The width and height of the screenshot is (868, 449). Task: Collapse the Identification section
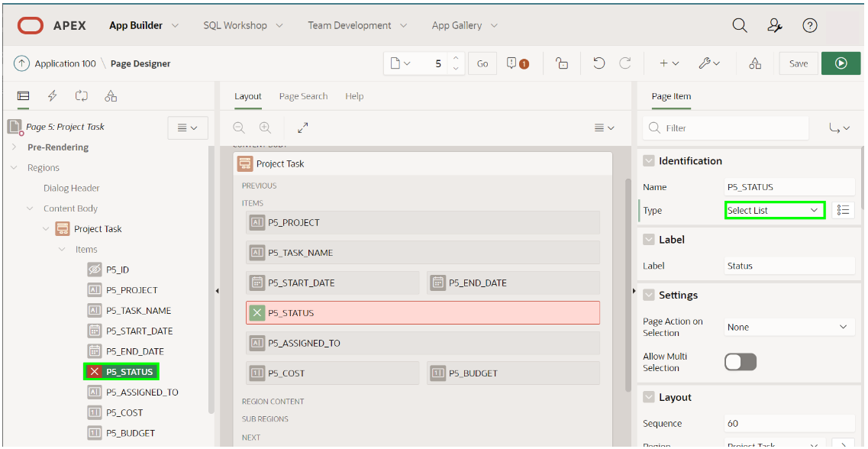pos(648,161)
